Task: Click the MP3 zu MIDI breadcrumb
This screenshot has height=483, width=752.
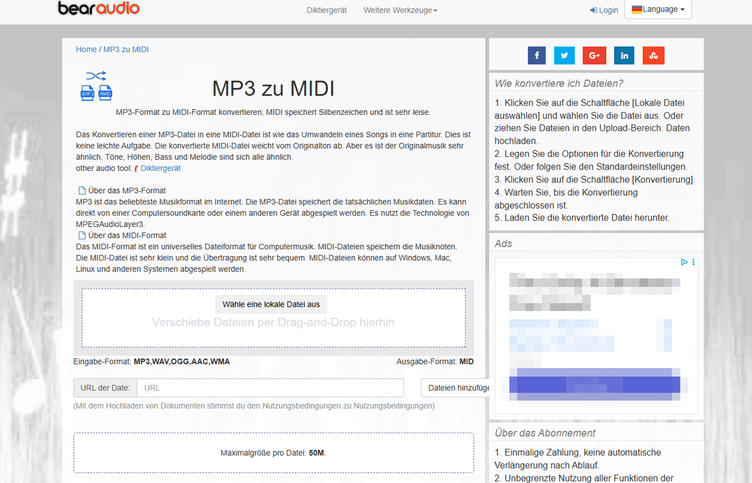Action: pyautogui.click(x=126, y=49)
